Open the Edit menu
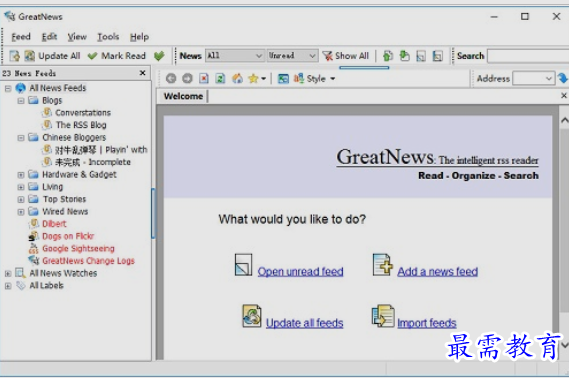This screenshot has height=378, width=569. click(49, 37)
